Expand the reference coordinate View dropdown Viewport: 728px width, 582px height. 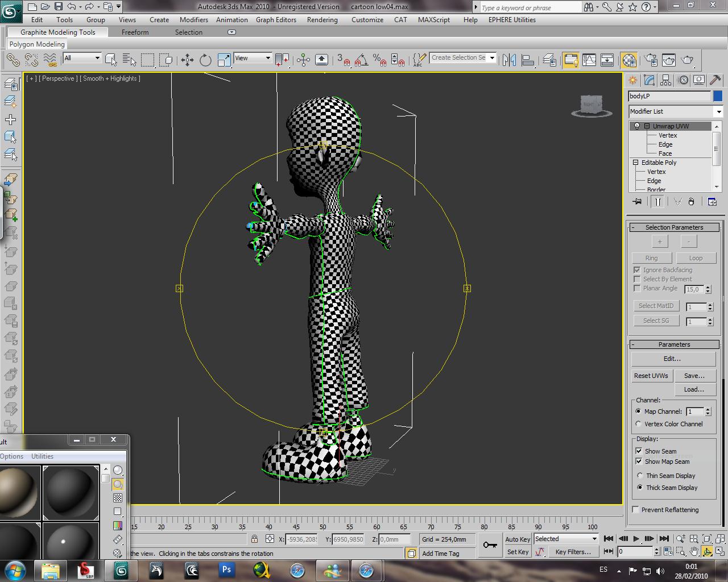[268, 58]
